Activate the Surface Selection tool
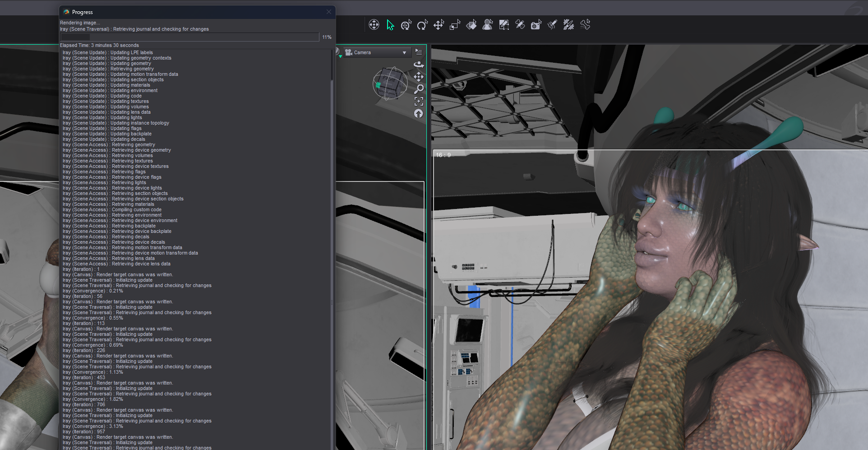The width and height of the screenshot is (868, 450). 471,25
